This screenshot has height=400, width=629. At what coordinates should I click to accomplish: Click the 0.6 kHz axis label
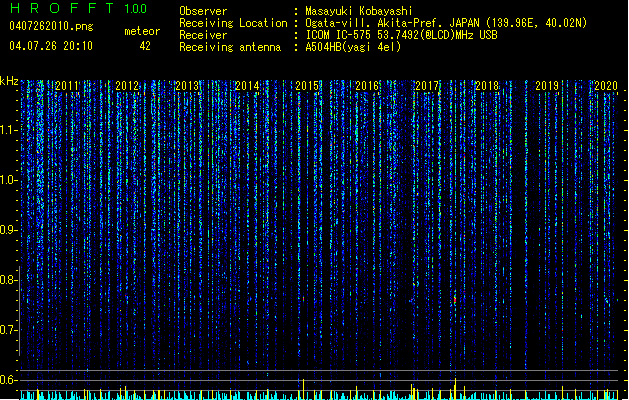(x=8, y=380)
